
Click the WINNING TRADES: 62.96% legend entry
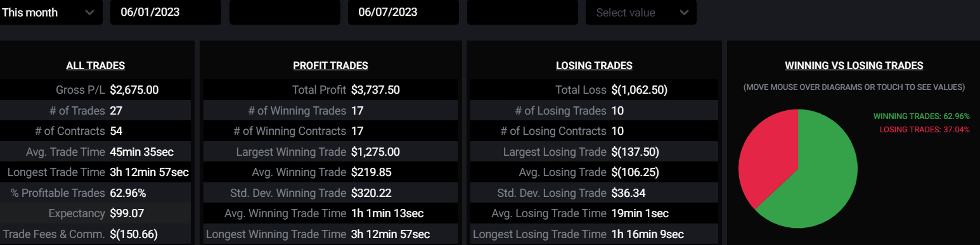click(x=922, y=116)
